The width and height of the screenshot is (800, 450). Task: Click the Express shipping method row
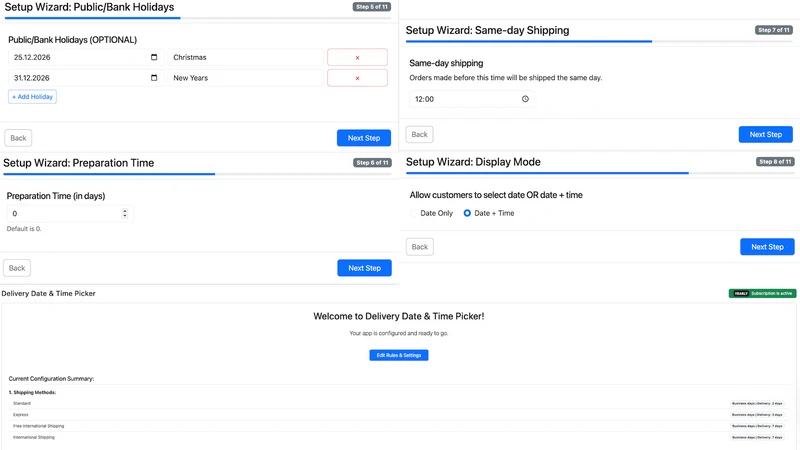coord(398,414)
